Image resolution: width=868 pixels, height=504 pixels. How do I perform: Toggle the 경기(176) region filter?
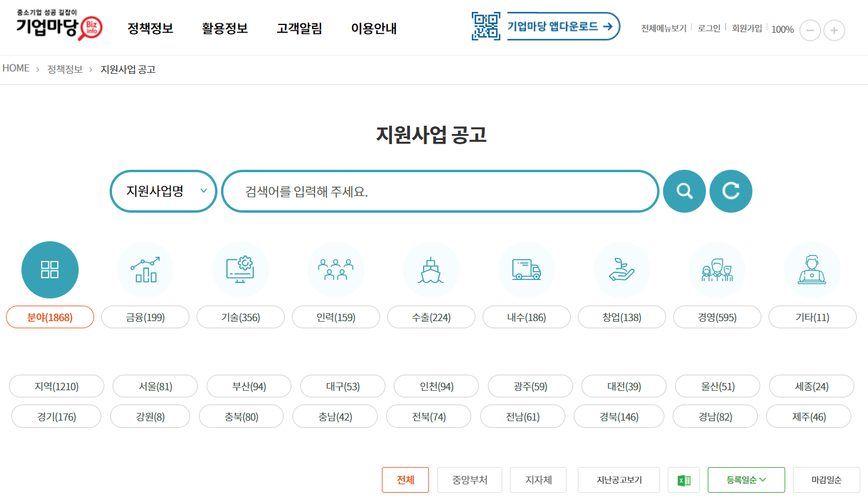57,416
